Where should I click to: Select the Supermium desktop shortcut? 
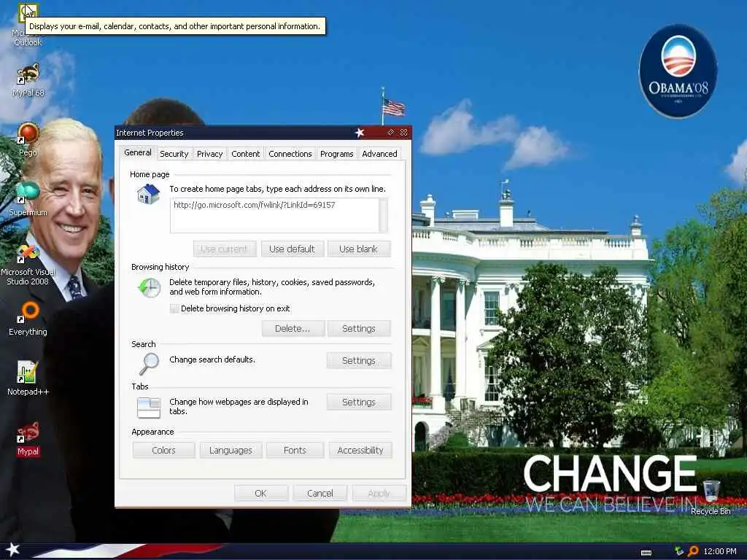click(x=28, y=198)
